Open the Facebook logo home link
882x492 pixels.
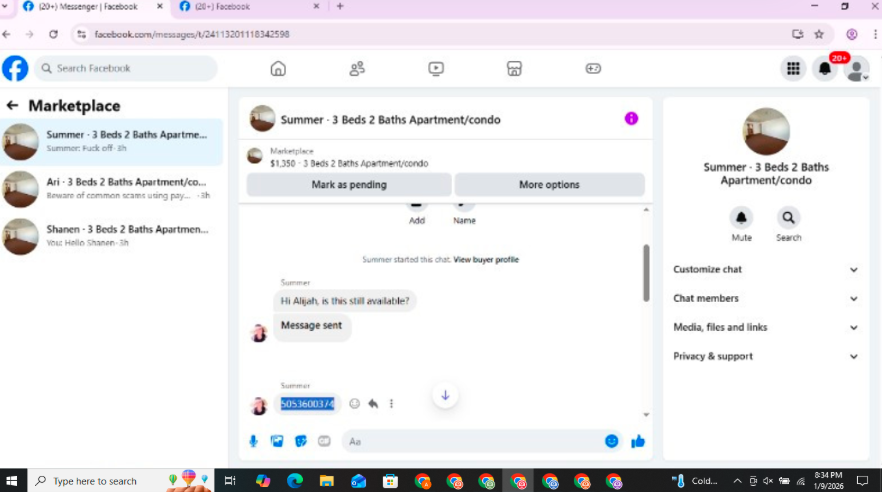pyautogui.click(x=15, y=69)
